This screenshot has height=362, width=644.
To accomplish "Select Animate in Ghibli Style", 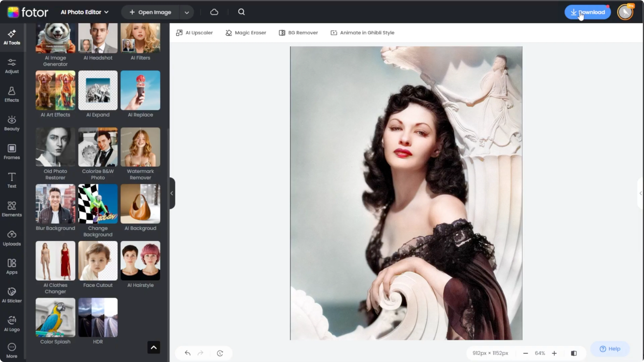I will 362,33.
